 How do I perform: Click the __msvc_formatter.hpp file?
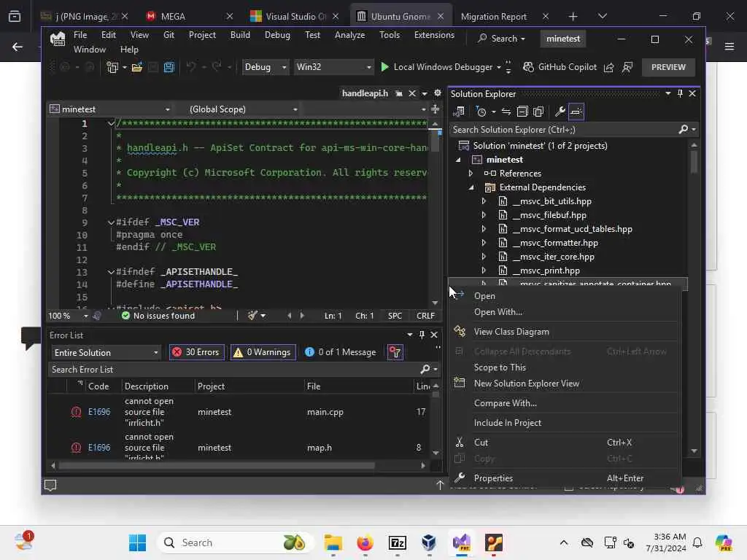[x=555, y=243]
